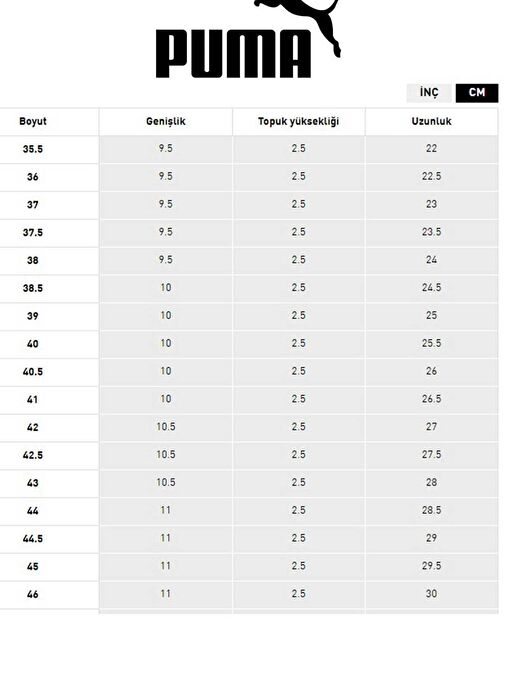Screen dimensions: 505x692
Task: Click the length value 27.5
Action: pyautogui.click(x=431, y=454)
